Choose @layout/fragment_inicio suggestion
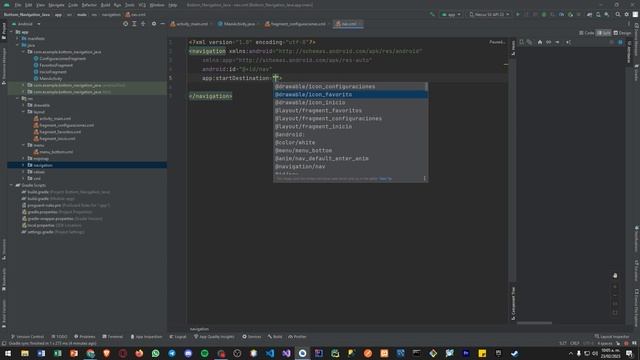The height and width of the screenshot is (360, 640). point(350,126)
